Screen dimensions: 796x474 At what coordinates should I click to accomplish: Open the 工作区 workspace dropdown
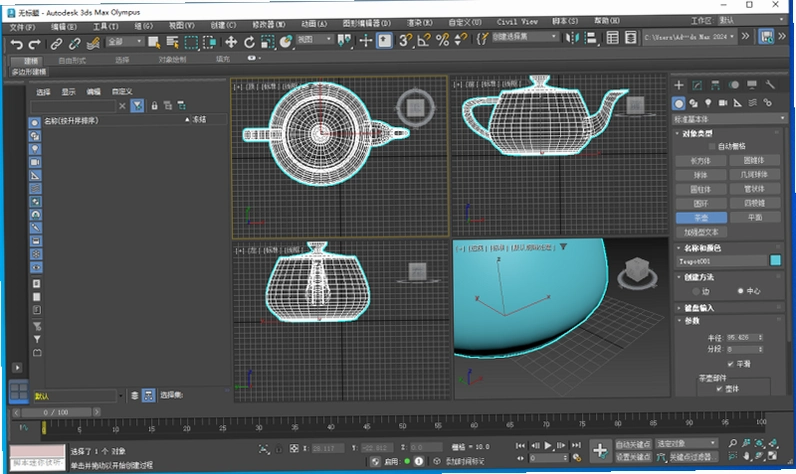coord(751,20)
